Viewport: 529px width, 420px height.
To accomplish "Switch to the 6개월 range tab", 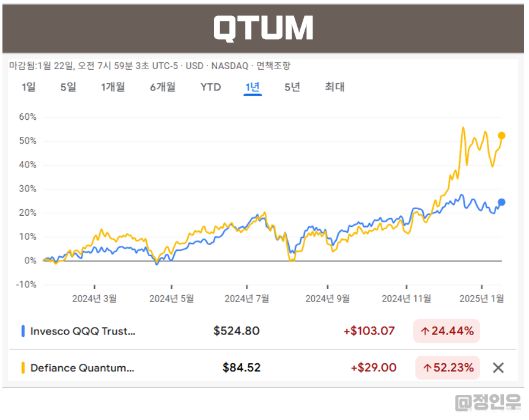I will (x=163, y=87).
